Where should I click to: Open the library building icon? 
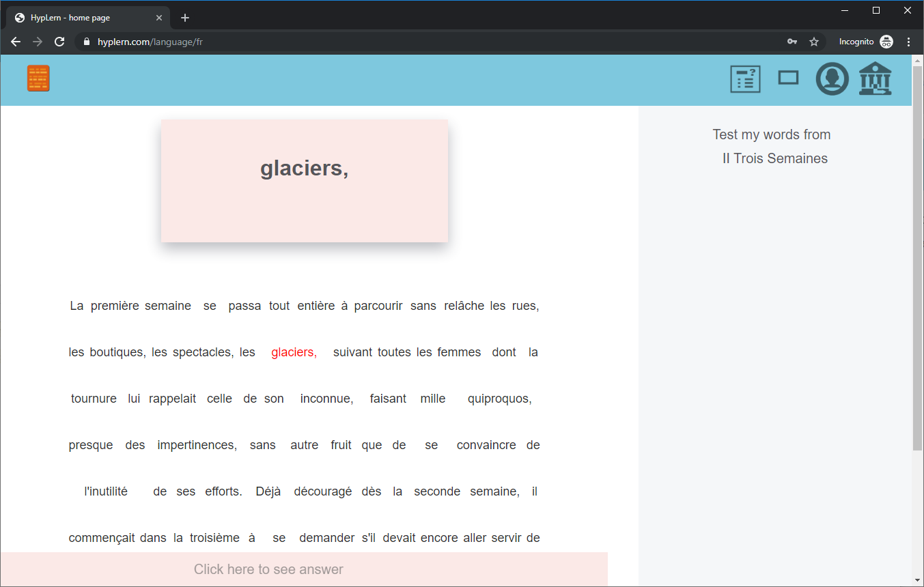[875, 78]
